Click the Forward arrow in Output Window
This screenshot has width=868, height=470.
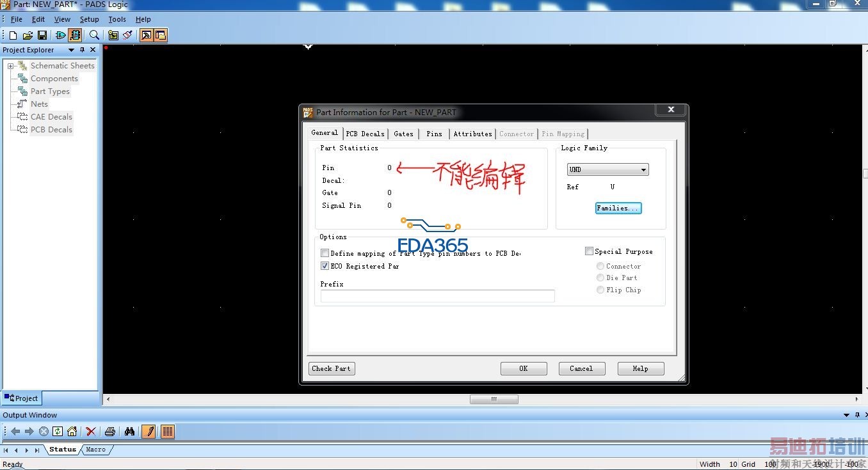pyautogui.click(x=29, y=432)
